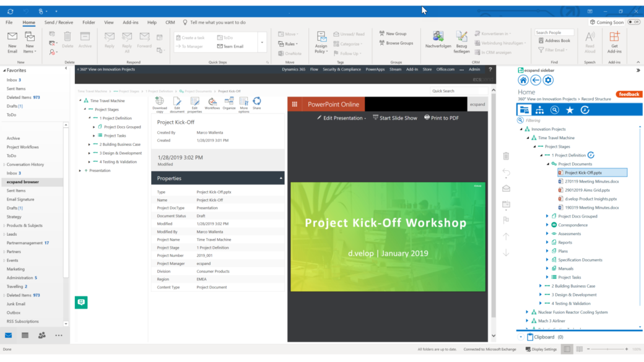Switch to Calendar view in navigation bar

tap(25, 335)
